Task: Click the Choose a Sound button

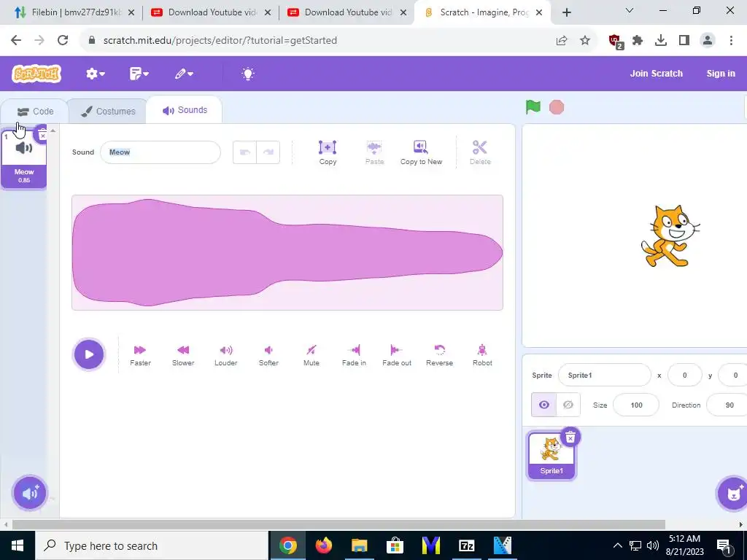Action: (29, 493)
